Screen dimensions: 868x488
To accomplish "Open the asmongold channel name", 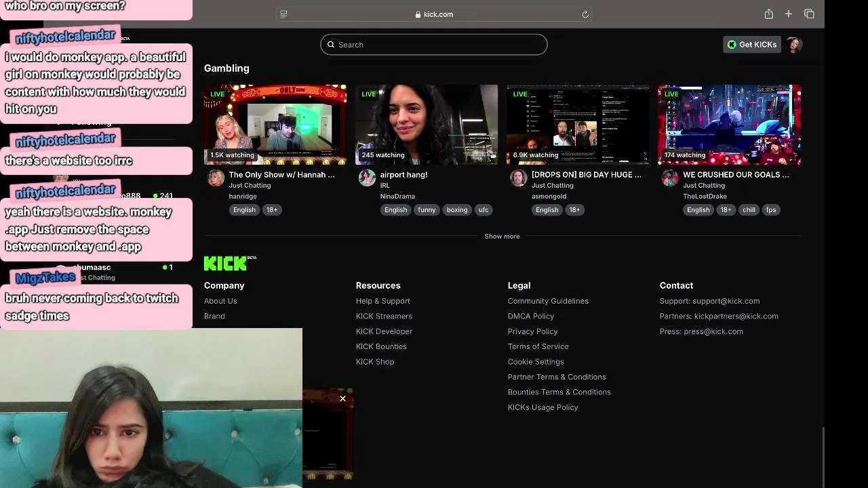I will pyautogui.click(x=549, y=197).
